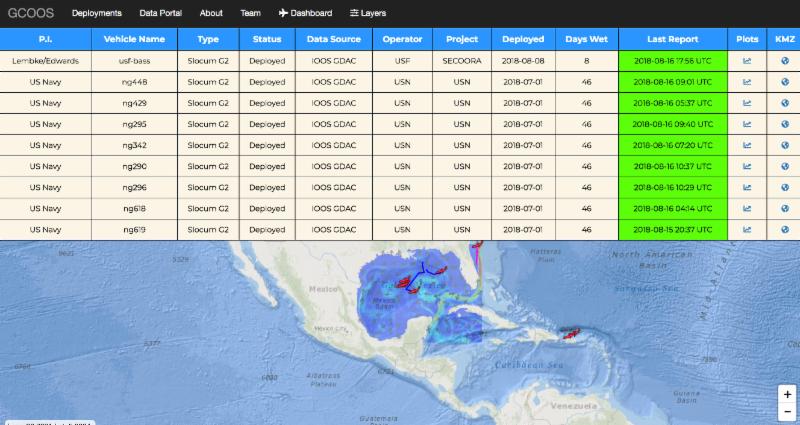This screenshot has height=425, width=800.
Task: Select green last report cell for ng296
Action: click(x=672, y=187)
